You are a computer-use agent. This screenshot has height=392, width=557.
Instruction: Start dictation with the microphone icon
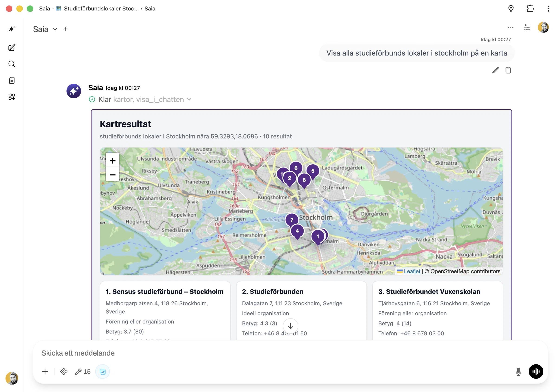(x=518, y=372)
